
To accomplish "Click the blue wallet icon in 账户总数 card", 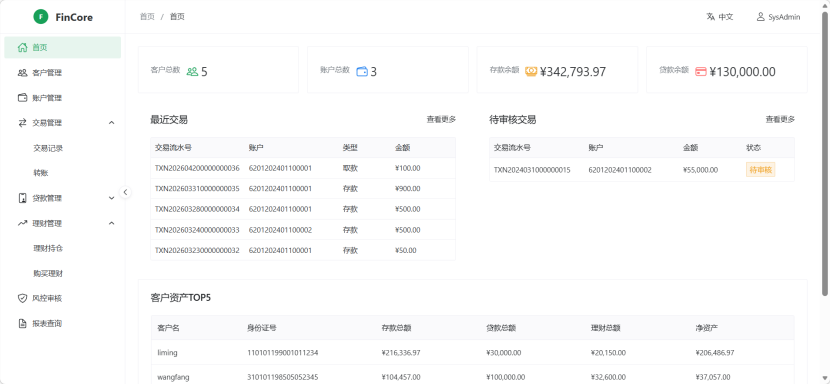I will point(362,72).
